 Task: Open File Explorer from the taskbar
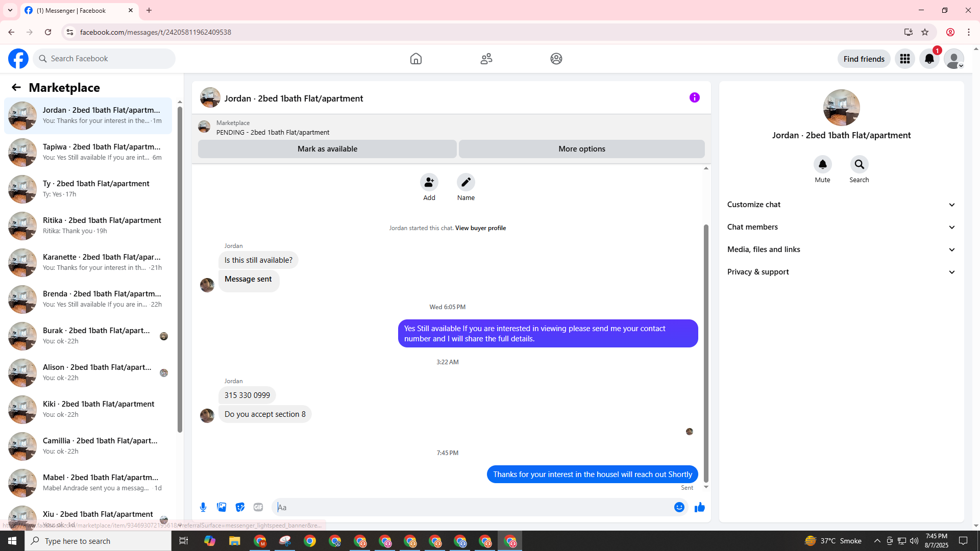(234, 541)
